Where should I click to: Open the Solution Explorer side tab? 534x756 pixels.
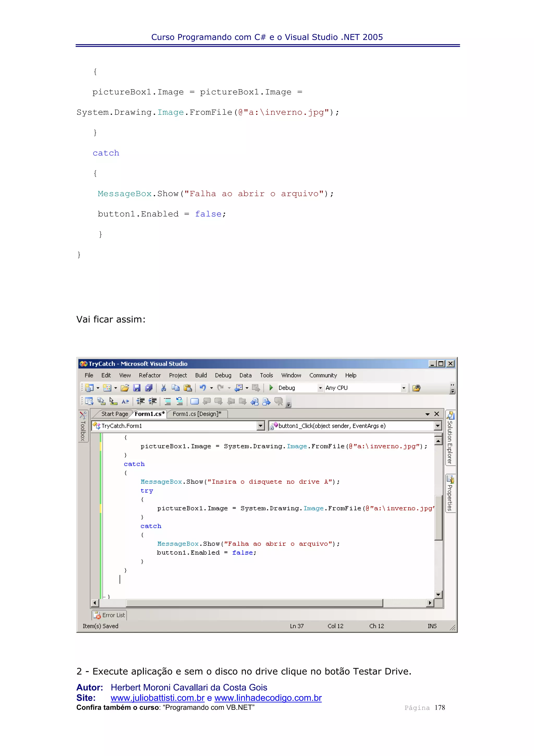pyautogui.click(x=450, y=437)
